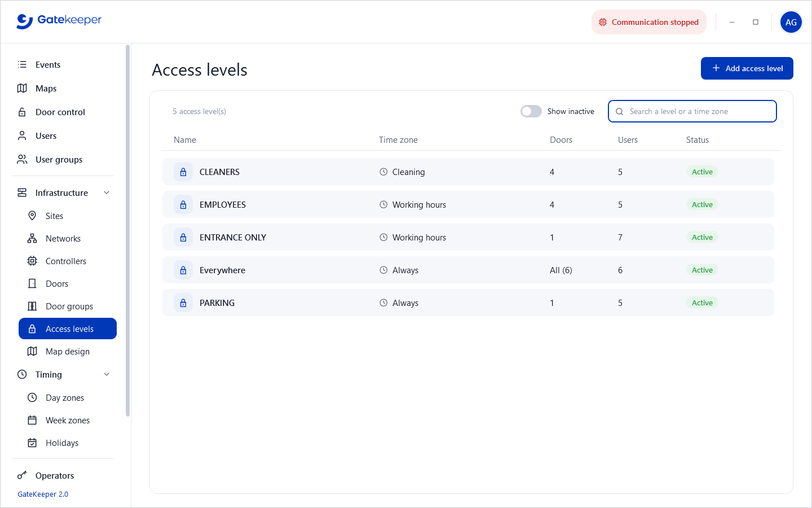Click the Week zones calendar icon
The image size is (812, 508).
click(x=32, y=420)
